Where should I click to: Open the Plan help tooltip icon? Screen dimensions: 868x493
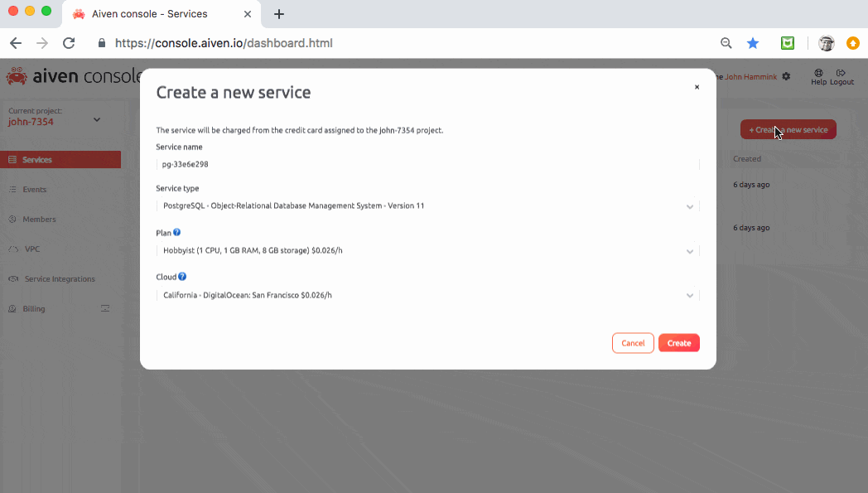point(176,232)
